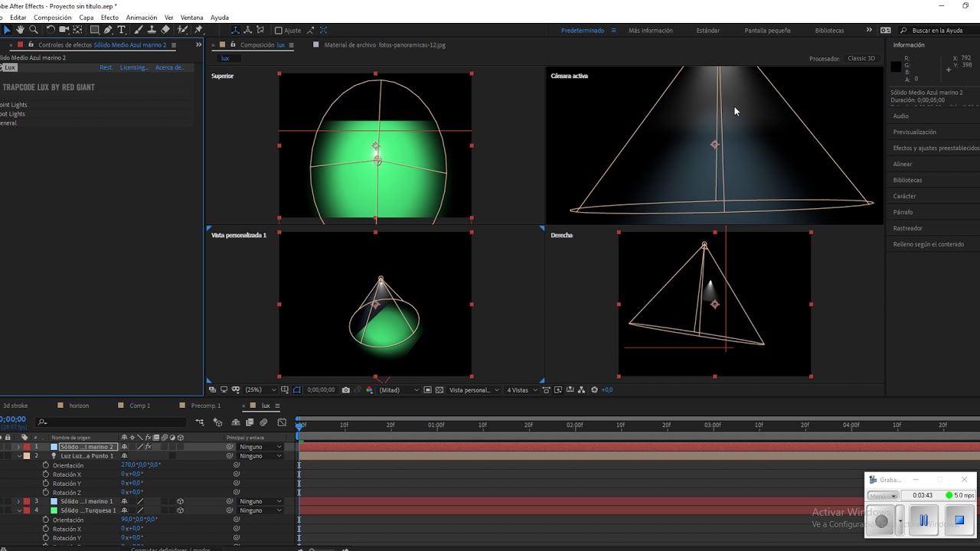
Task: Select the Pan Behind anchor point tool
Action: point(77,30)
